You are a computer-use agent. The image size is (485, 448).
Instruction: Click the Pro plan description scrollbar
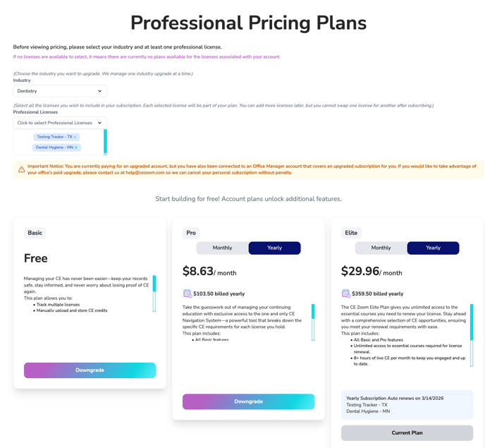coord(313,322)
